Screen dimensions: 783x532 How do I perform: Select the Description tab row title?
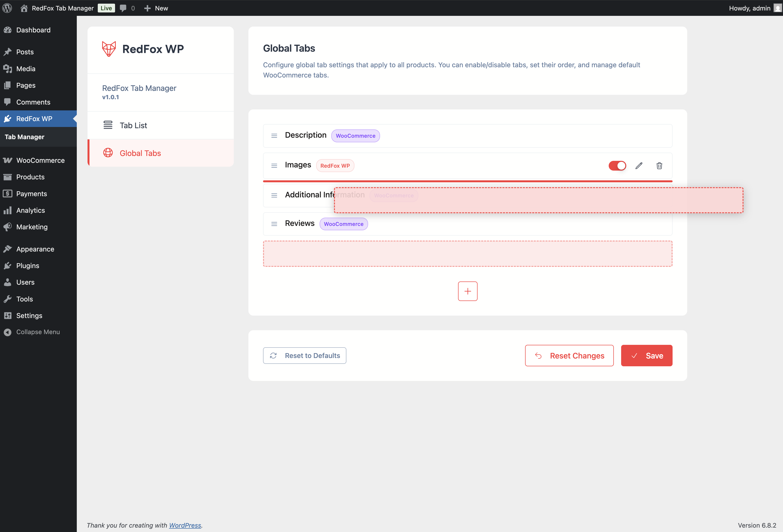coord(306,135)
